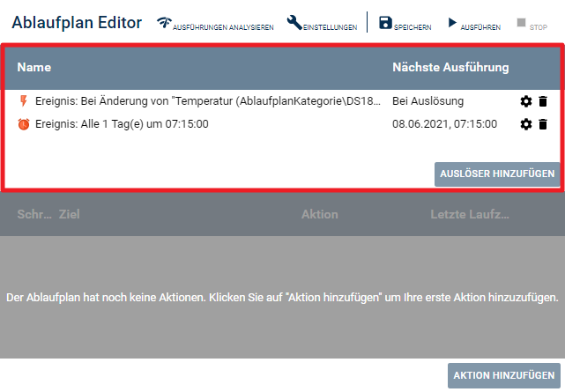Screen dimensions: 565x392
Task: Sort triggers by the Name column header
Action: coord(34,67)
